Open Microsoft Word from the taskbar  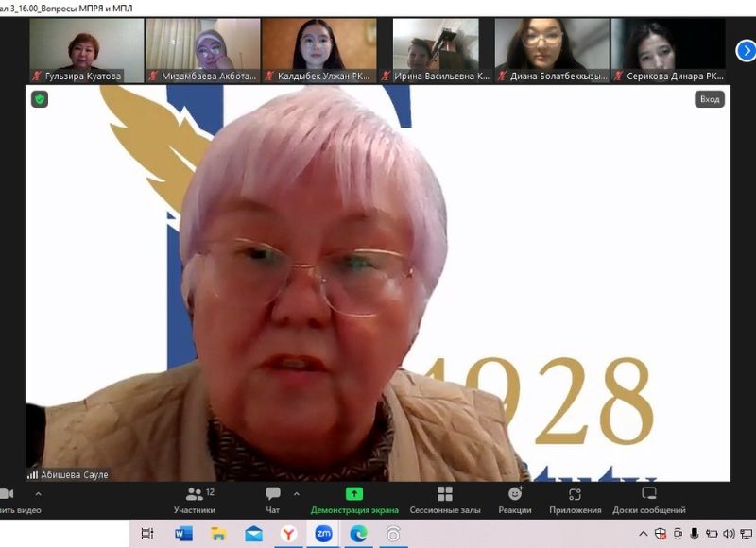183,534
